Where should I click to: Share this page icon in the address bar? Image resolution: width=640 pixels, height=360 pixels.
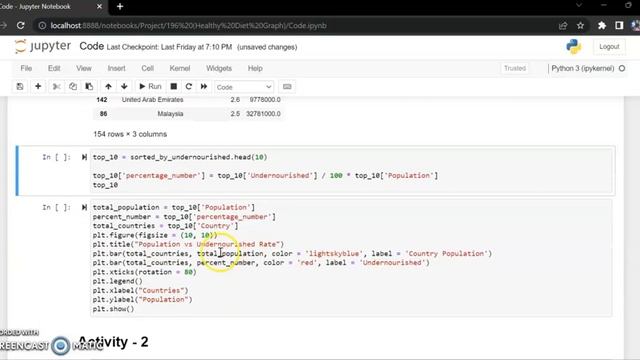click(563, 25)
